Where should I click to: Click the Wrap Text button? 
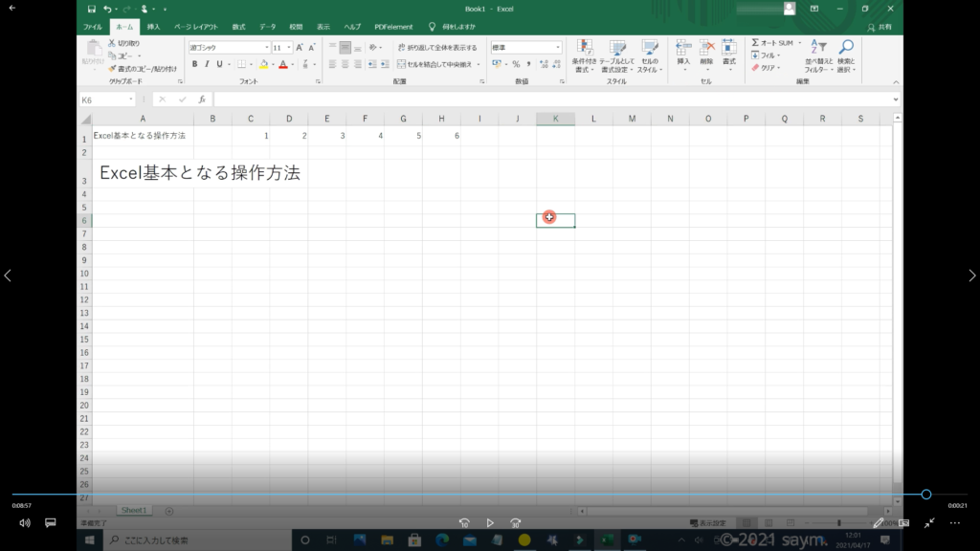point(436,47)
